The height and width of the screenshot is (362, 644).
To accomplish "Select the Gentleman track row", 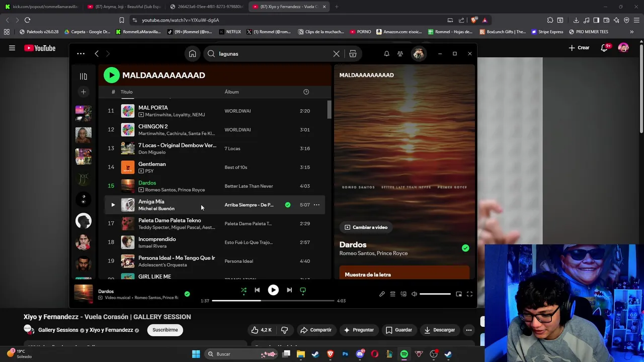I will coord(215,167).
